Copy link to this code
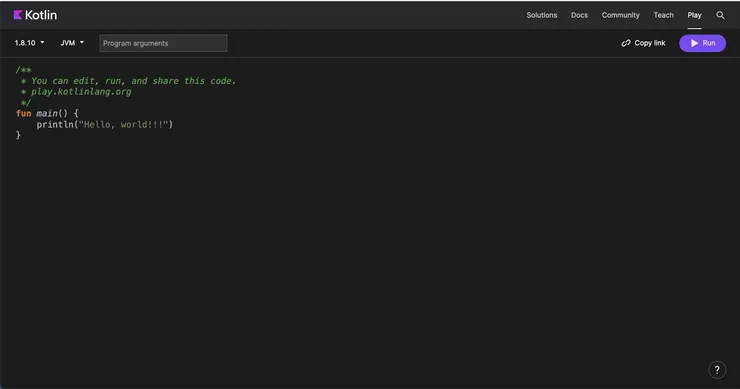Image resolution: width=740 pixels, height=389 pixels. (643, 43)
